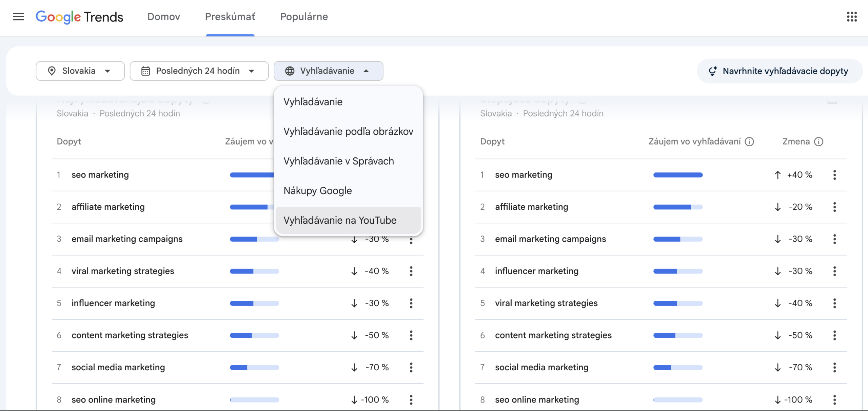The width and height of the screenshot is (868, 411).
Task: Open more options for right seo marketing row
Action: tap(834, 175)
